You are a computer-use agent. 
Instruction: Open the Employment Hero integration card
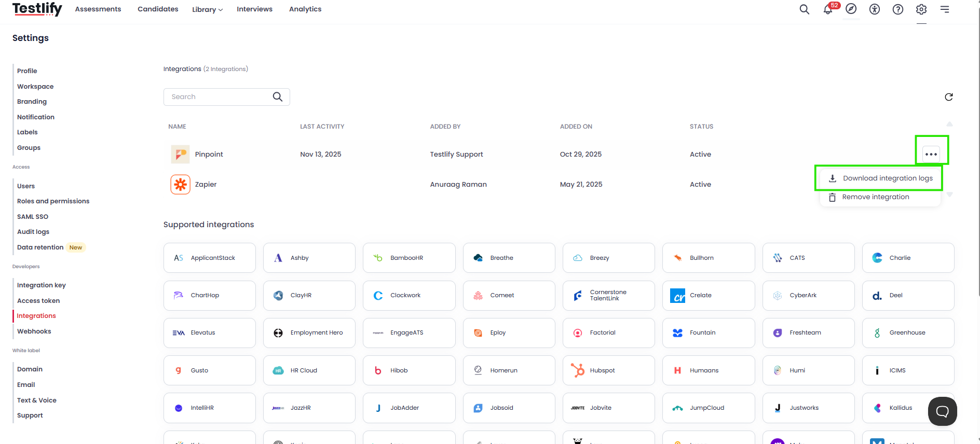[x=309, y=333]
